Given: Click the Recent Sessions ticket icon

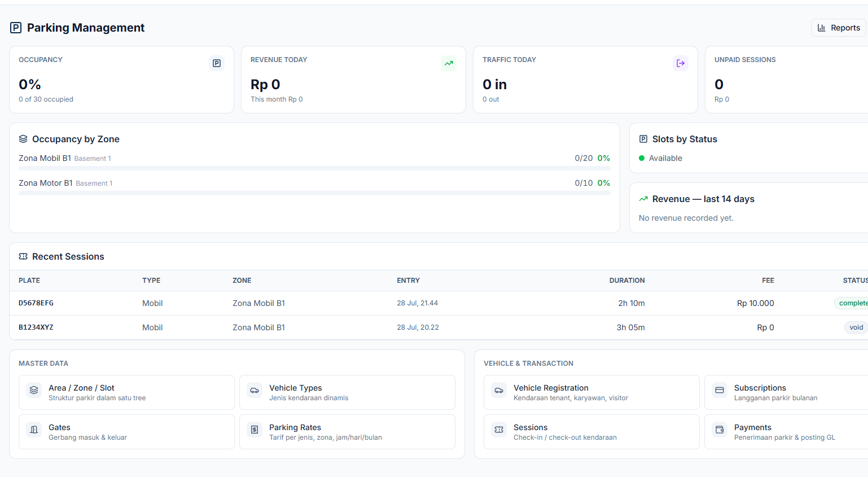Looking at the screenshot, I should coord(23,256).
